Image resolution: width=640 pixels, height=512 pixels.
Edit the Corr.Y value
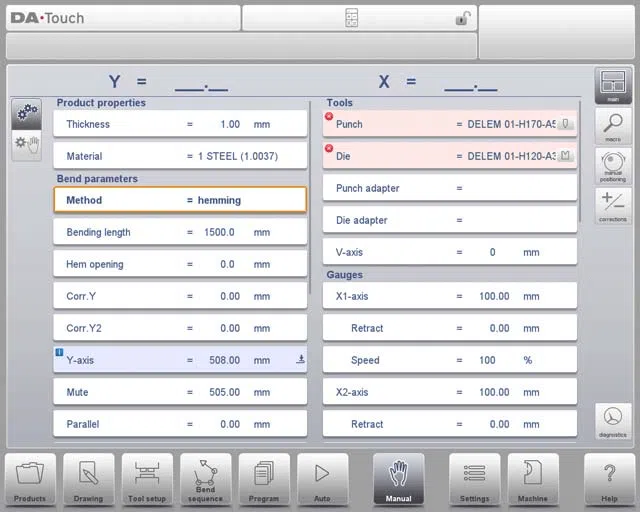(180, 296)
